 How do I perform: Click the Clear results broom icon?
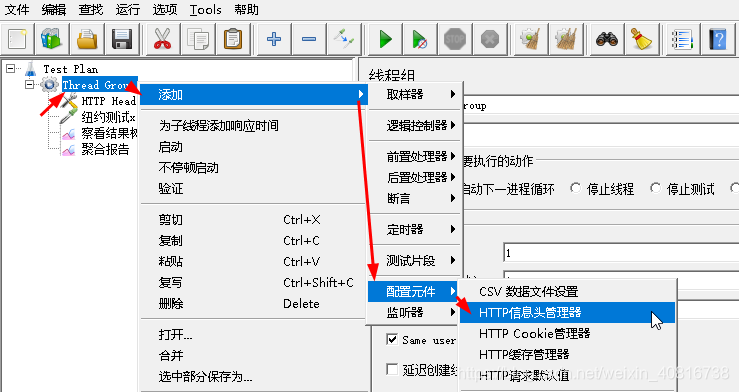click(x=531, y=39)
